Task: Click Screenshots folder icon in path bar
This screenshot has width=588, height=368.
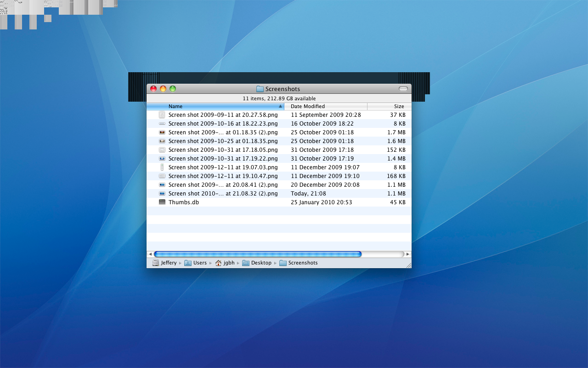Action: tap(283, 263)
